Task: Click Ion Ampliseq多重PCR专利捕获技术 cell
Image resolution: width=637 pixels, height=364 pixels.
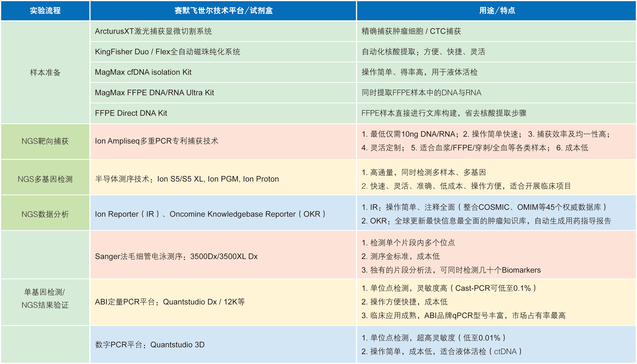Action: pyautogui.click(x=223, y=141)
